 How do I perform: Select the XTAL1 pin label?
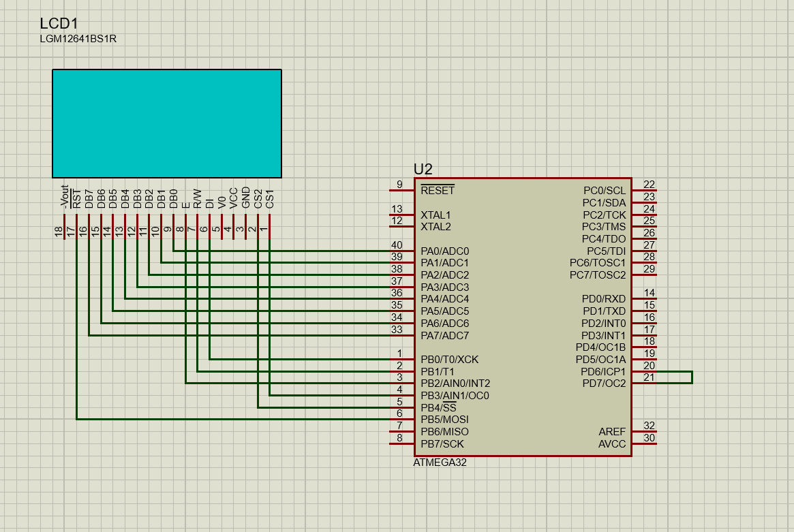pyautogui.click(x=436, y=215)
